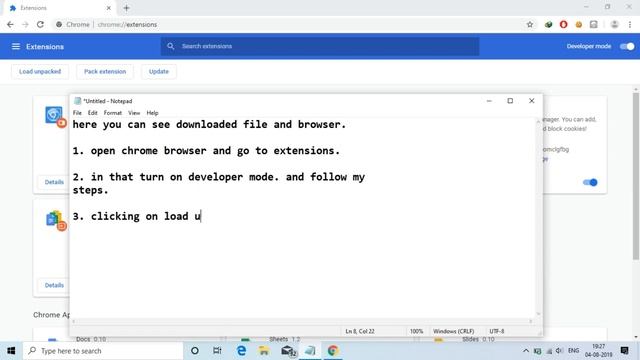
Task: Open Notepad View menu
Action: (134, 113)
